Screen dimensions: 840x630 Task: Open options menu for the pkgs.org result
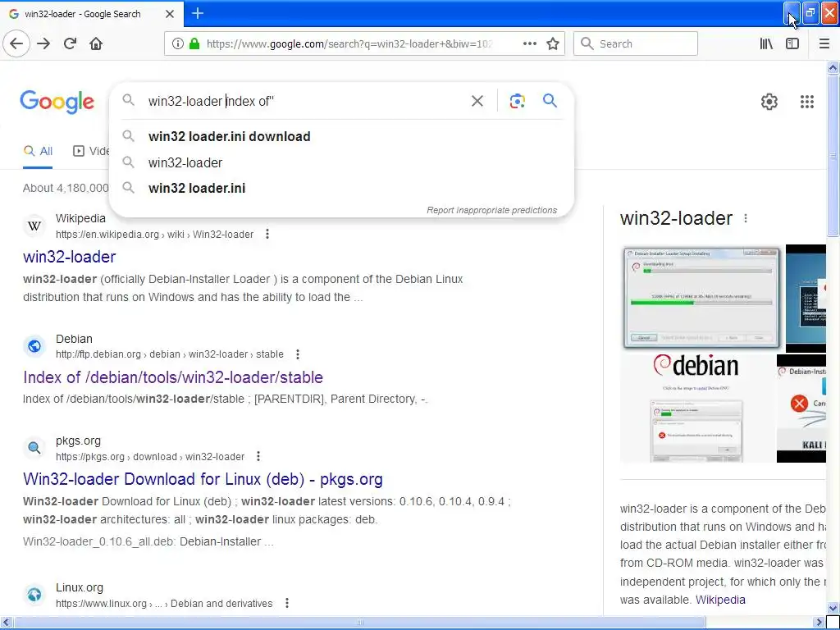(x=258, y=456)
